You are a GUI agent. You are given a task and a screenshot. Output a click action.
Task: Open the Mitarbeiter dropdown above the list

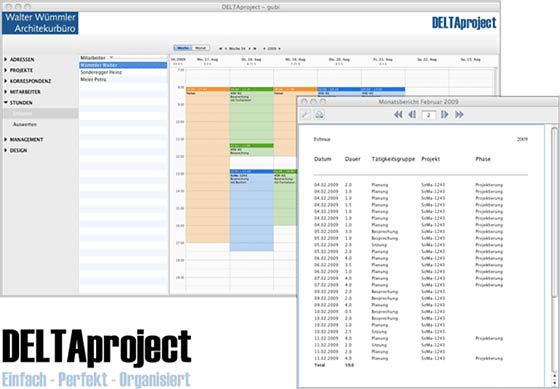(x=96, y=58)
